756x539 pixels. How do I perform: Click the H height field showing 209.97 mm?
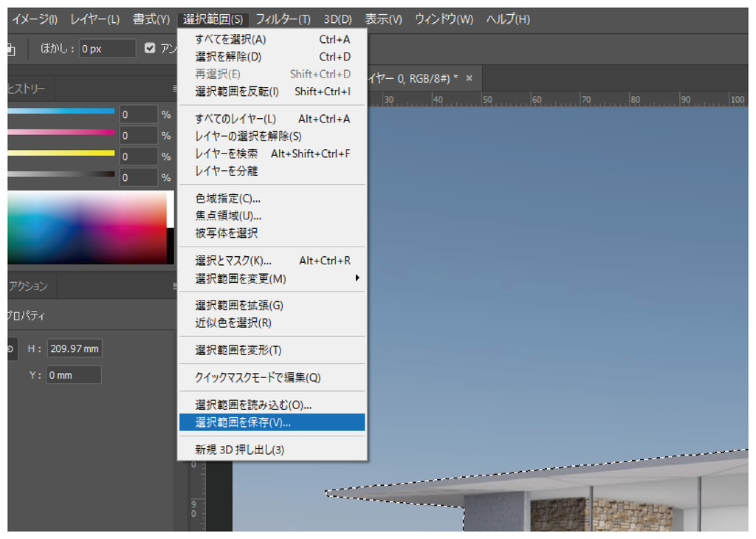click(x=75, y=349)
